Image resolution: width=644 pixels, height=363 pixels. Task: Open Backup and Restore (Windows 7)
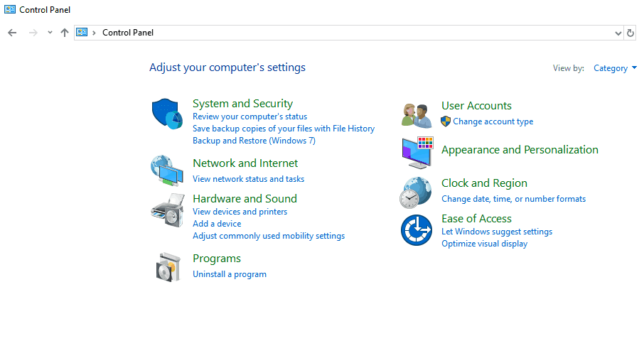254,141
